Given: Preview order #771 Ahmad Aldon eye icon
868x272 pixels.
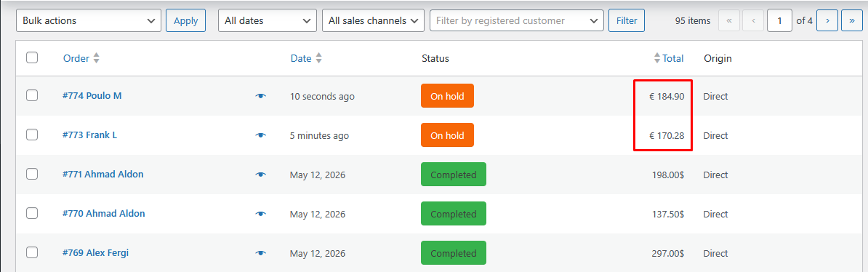Looking at the screenshot, I should click(x=261, y=175).
